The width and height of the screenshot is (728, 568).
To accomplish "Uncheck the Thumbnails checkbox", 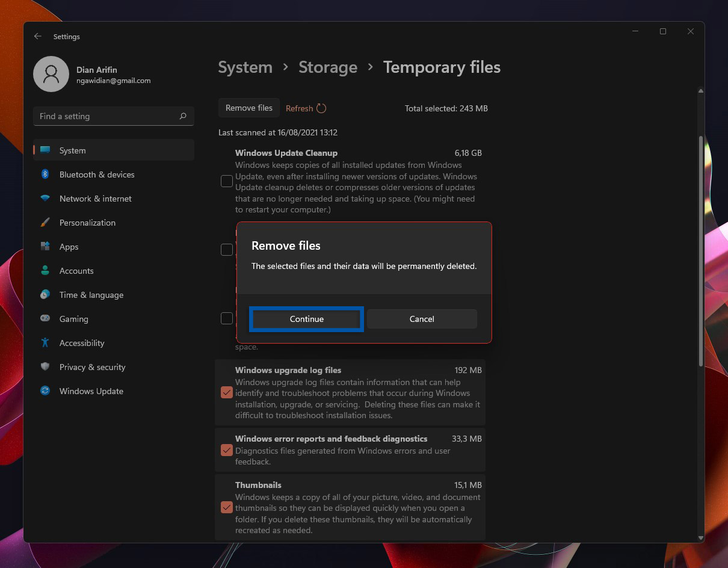I will point(227,507).
